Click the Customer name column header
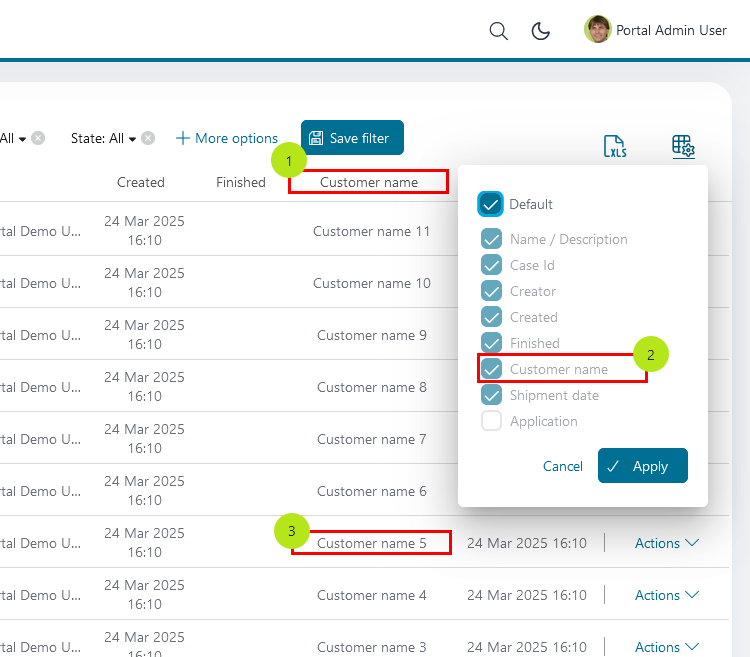The width and height of the screenshot is (750, 657). (x=369, y=182)
